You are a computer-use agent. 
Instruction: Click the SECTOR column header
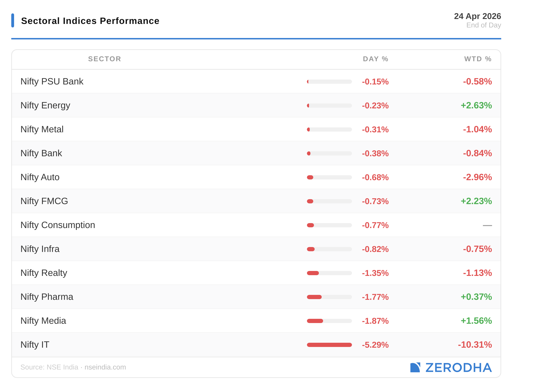click(x=105, y=59)
